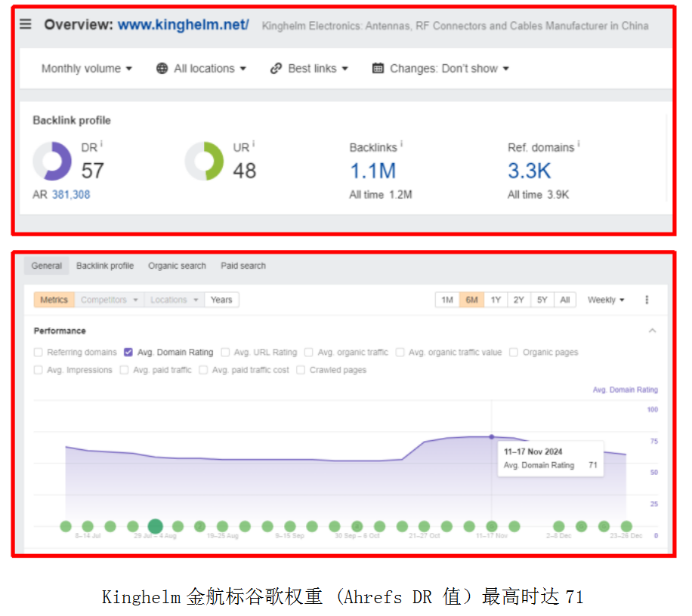692x616 pixels.
Task: Open the 1.1M backlinks link
Action: click(x=373, y=171)
